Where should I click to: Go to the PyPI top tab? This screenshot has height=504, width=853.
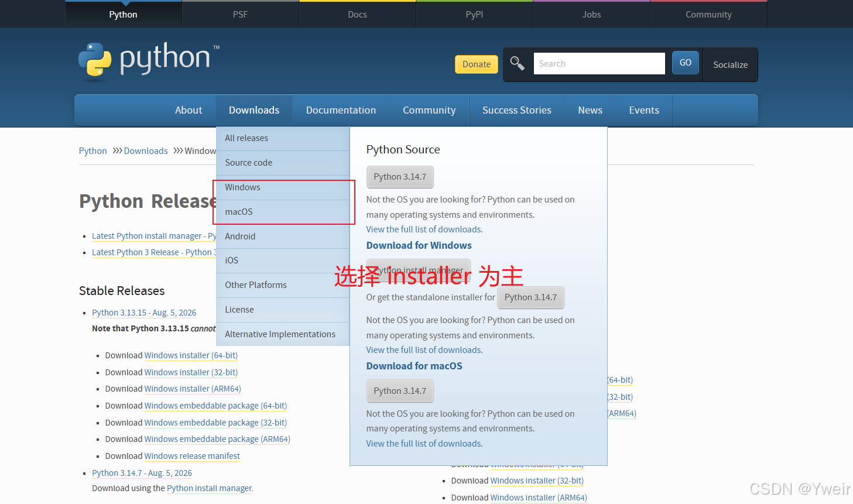tap(474, 14)
